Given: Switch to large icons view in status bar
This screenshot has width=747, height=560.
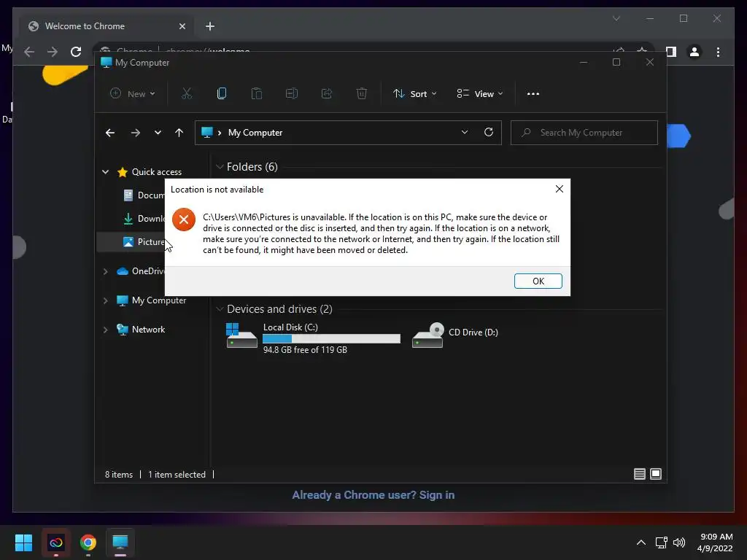Looking at the screenshot, I should coord(656,474).
